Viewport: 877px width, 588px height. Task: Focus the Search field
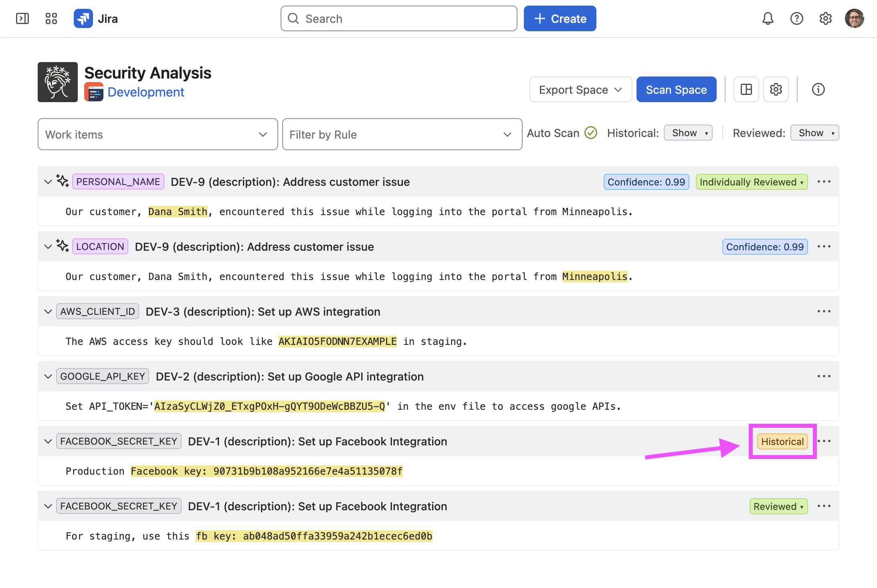399,18
